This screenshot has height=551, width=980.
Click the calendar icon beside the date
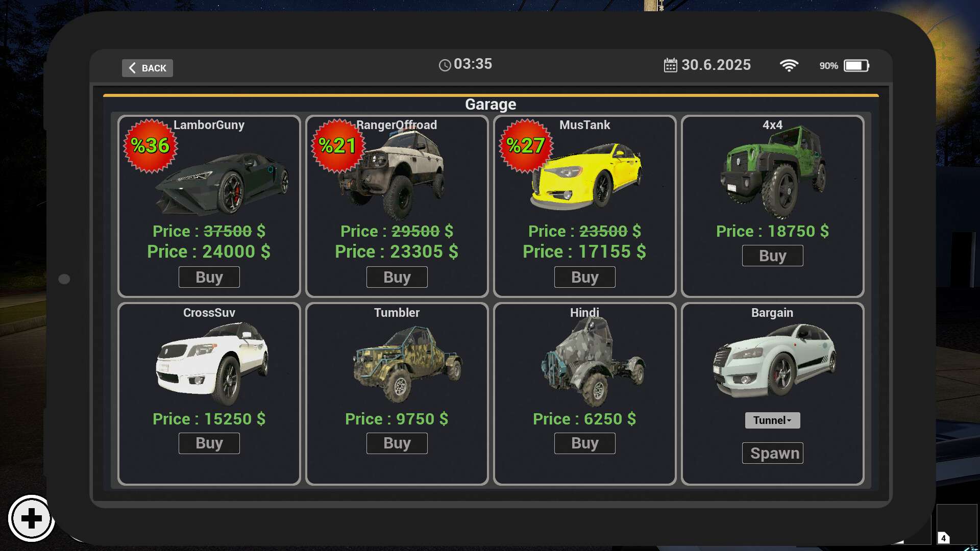coord(670,65)
